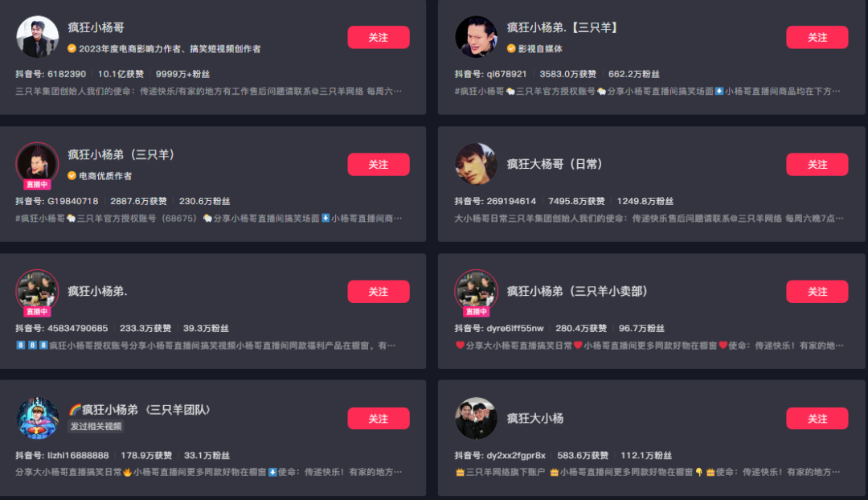The height and width of the screenshot is (500, 868).
Task: Follow 疯狂小杨弟（三只羊小卖部）
Action: [x=817, y=292]
